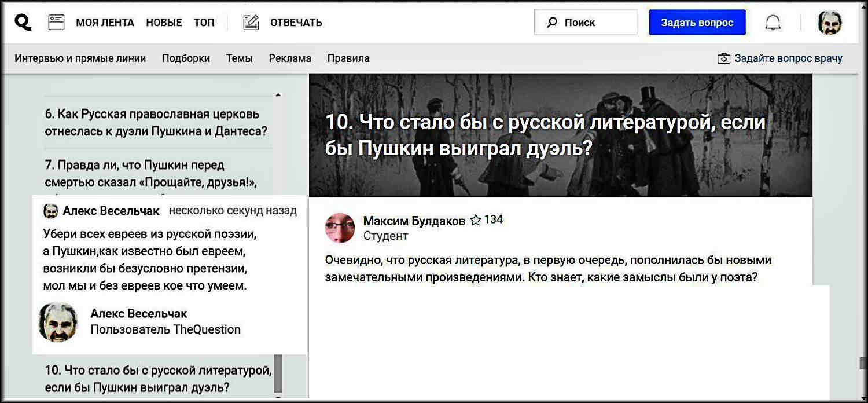Screen dimensions: 868x403
Task: Click the feed icon beside МОЯ ЛЕНТА
Action: point(56,23)
